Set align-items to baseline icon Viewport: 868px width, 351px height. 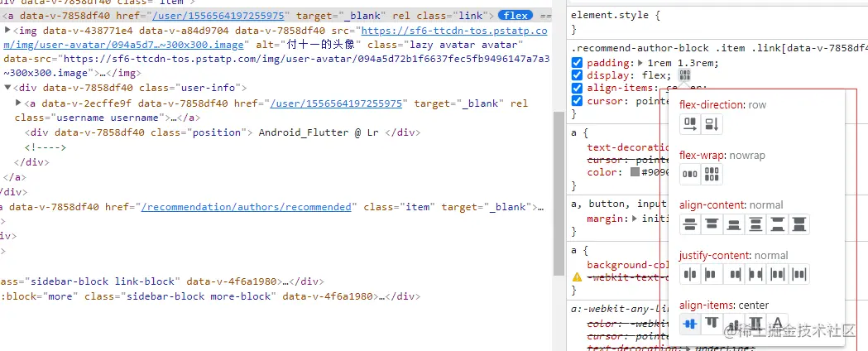[x=777, y=324]
